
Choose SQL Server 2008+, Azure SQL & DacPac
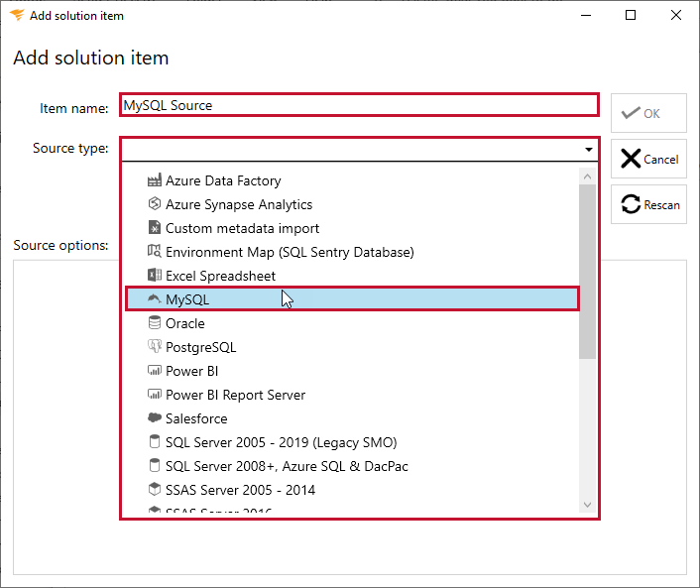point(353,466)
